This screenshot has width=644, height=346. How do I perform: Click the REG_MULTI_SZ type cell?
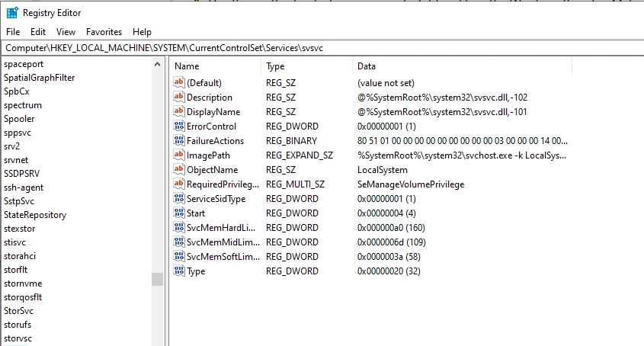[x=295, y=184]
